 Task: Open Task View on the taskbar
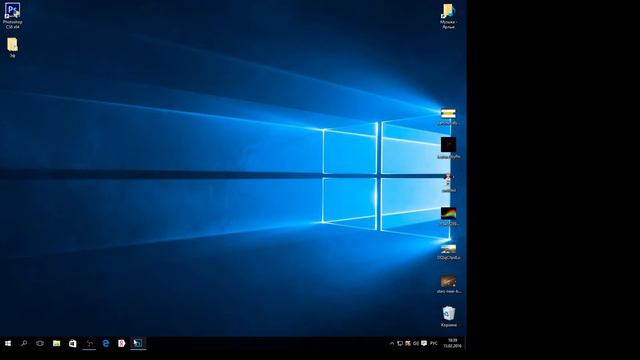click(40, 343)
